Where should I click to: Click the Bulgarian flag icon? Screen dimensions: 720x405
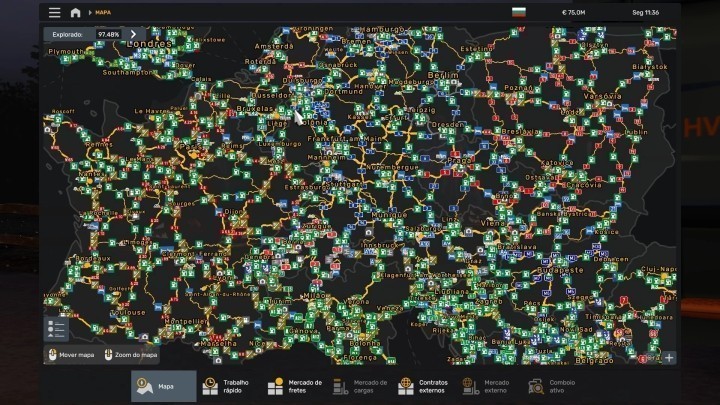[518, 13]
